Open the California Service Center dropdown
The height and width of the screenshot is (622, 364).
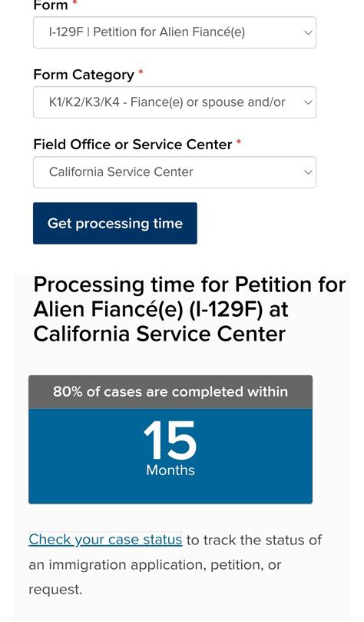coord(174,171)
